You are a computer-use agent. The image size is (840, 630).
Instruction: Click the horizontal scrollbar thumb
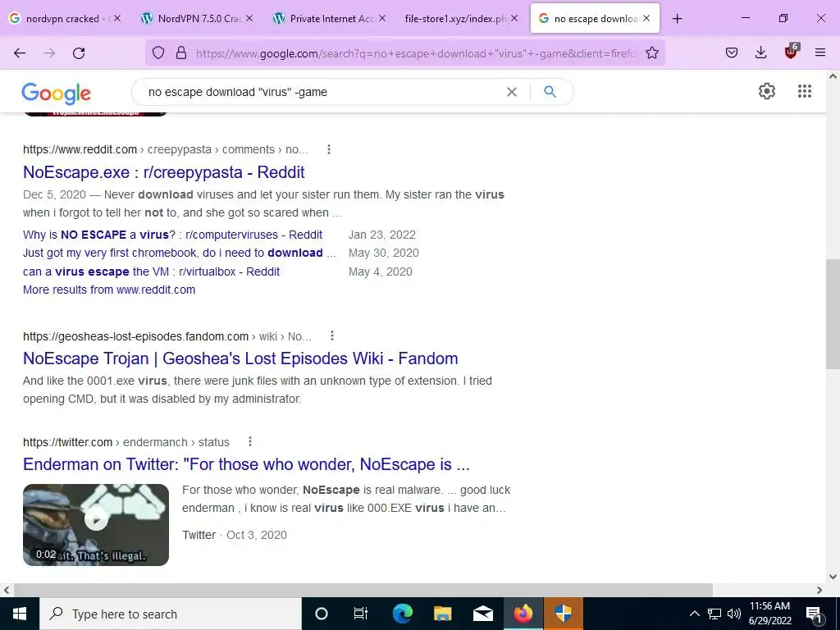[x=363, y=590]
